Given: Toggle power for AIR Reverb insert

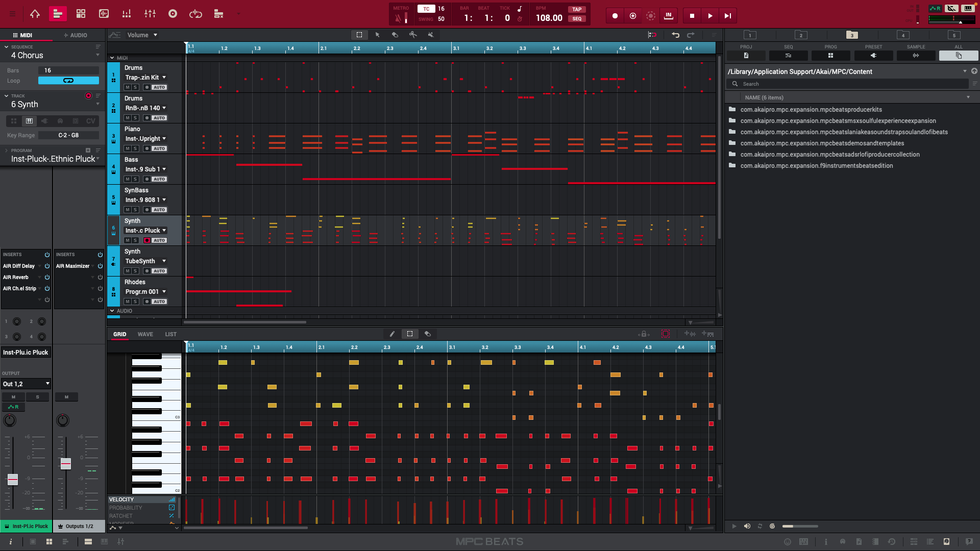Looking at the screenshot, I should (x=47, y=277).
